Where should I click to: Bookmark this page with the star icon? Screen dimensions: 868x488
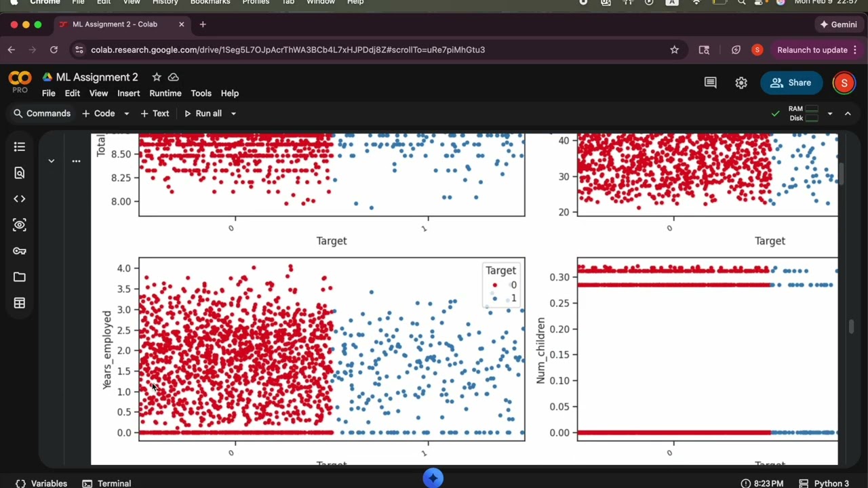[674, 49]
